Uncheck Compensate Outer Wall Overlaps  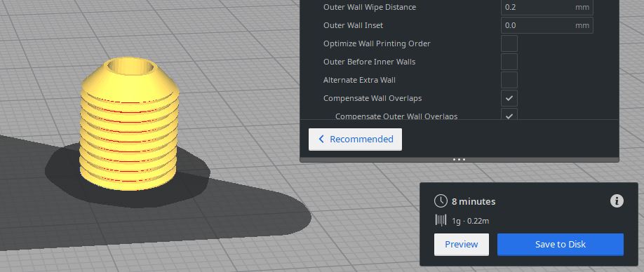509,114
